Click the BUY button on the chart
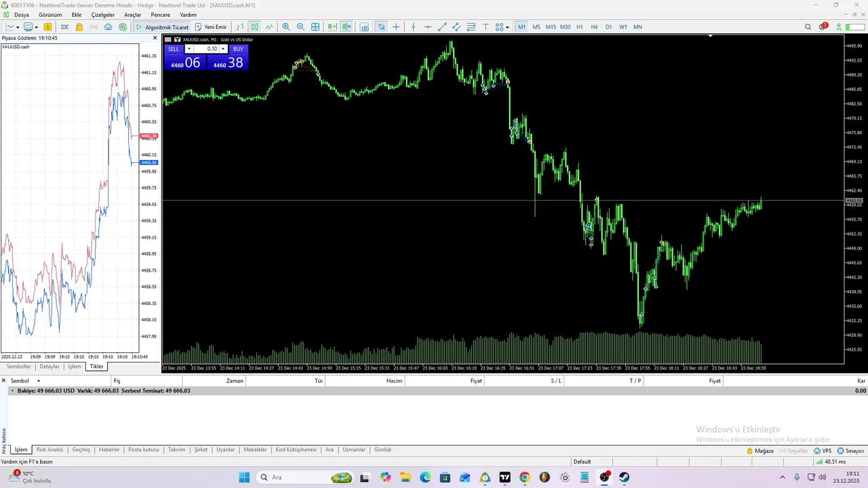Viewport: 868px width, 488px height. (x=238, y=49)
